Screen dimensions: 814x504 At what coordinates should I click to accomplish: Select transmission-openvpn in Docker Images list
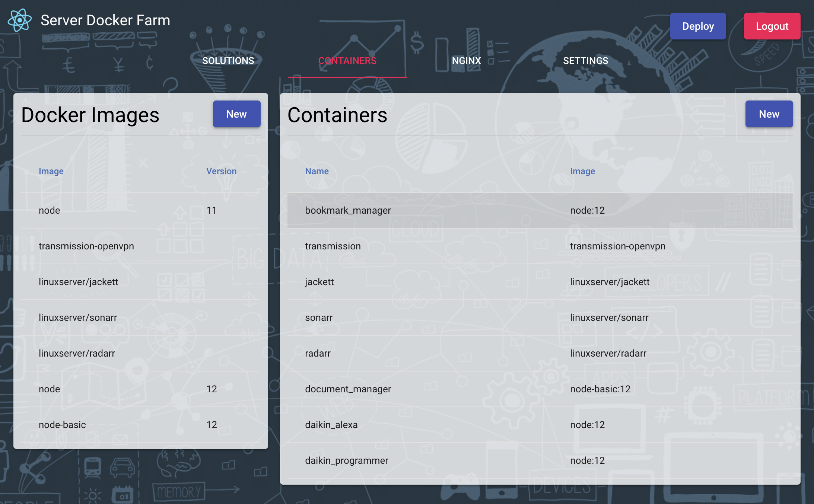(141, 246)
